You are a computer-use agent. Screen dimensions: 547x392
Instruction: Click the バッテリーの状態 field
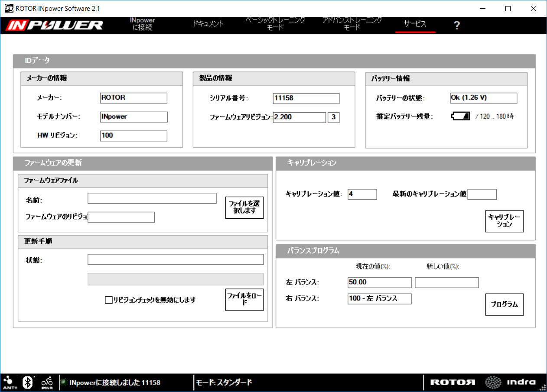pos(483,98)
